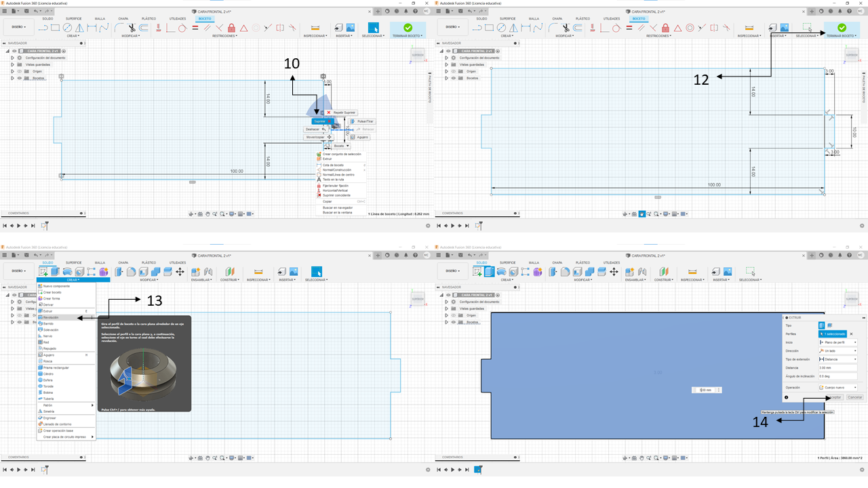Open the Dirección 'Un lado' dropdown
Screen dimensions: 868x488
click(839, 350)
